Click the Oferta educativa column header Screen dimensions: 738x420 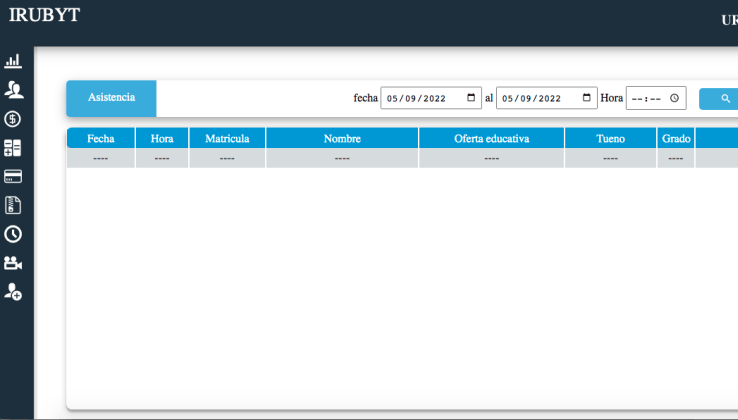point(491,138)
